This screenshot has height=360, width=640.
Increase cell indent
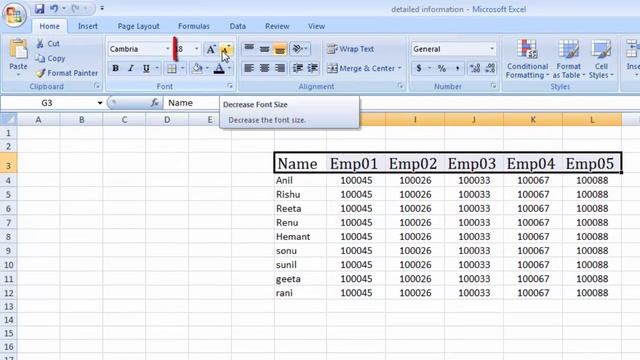click(x=313, y=68)
